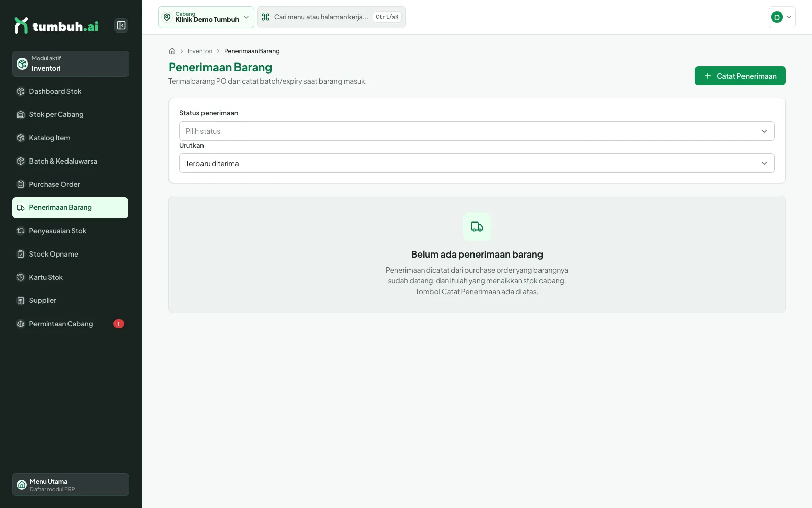Screen dimensions: 812x508
Task: Open the Stok per Cabang page
Action: tap(70, 115)
